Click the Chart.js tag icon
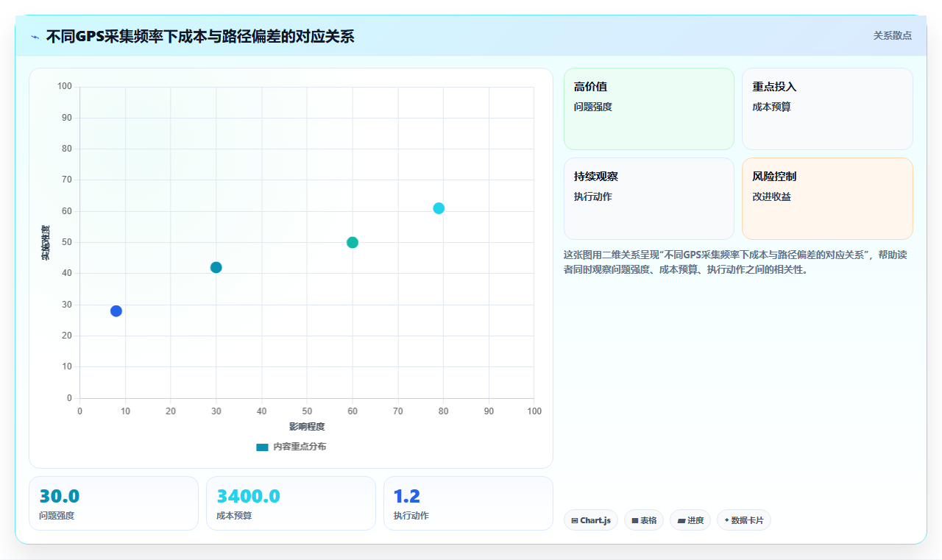This screenshot has width=942, height=560. [x=575, y=520]
